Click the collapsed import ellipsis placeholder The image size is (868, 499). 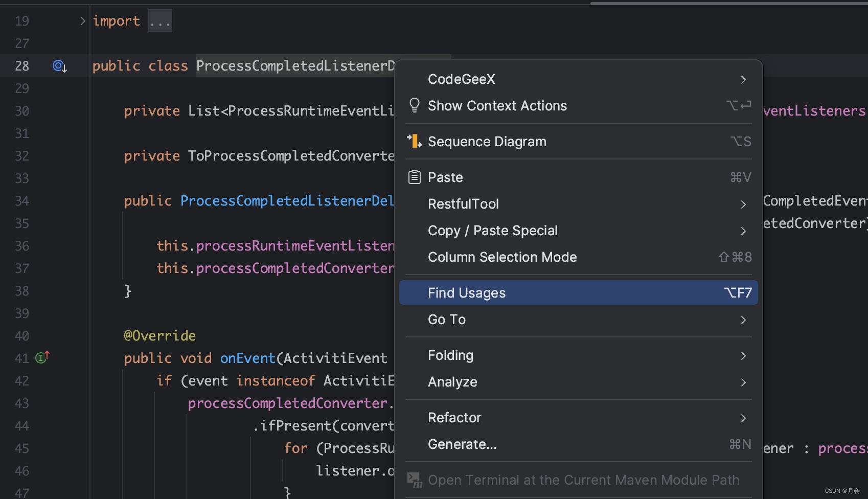[x=160, y=21]
